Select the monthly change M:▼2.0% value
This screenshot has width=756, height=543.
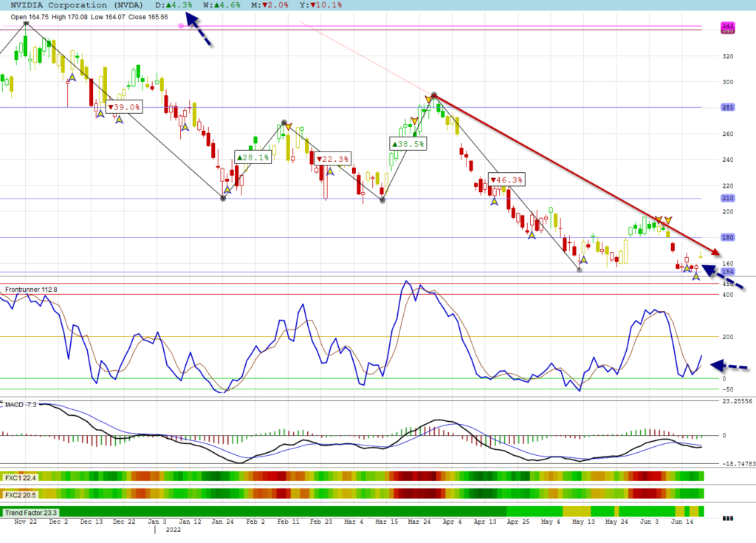[270, 5]
